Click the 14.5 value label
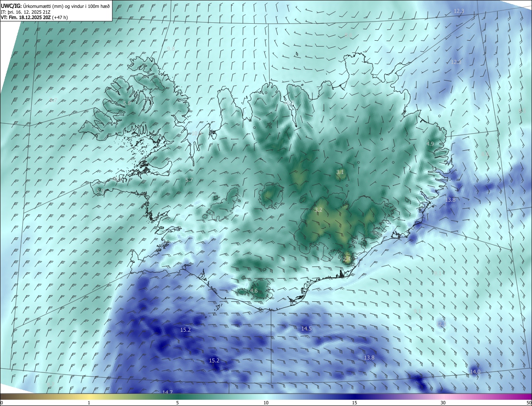532x406 pixels. pyautogui.click(x=306, y=328)
